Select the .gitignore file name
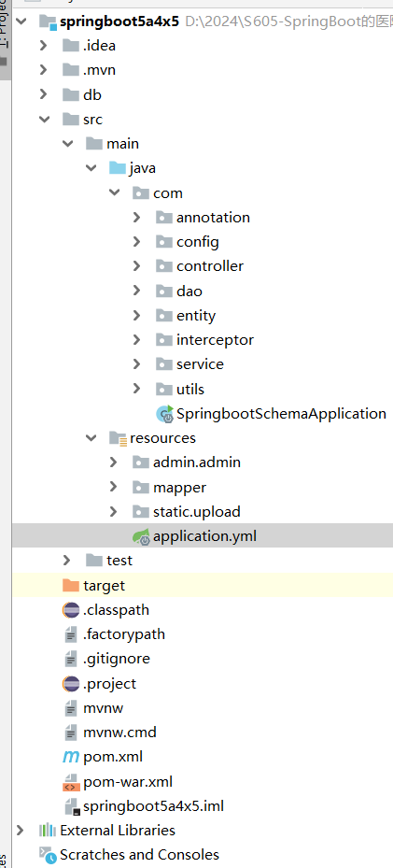This screenshot has height=868, width=393. (117, 658)
